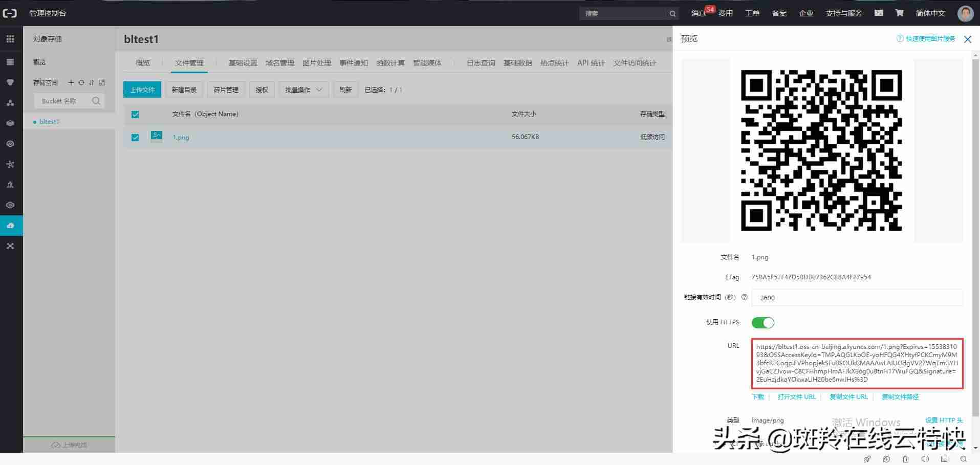Click the 复制文件路径 link
The image size is (980, 465).
point(900,397)
